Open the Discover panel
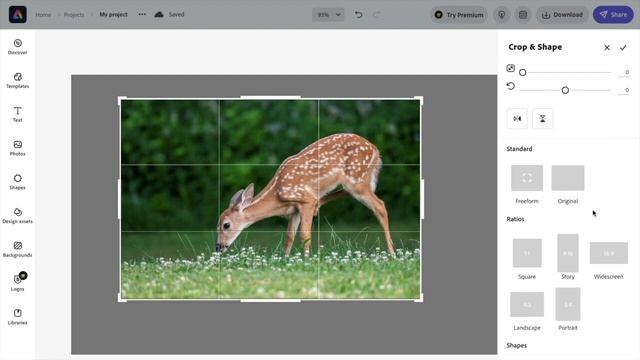640x360 pixels. 18,47
